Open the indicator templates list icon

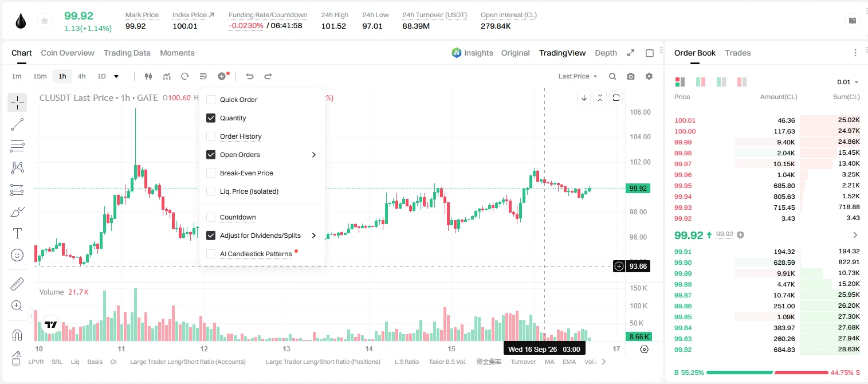203,76
